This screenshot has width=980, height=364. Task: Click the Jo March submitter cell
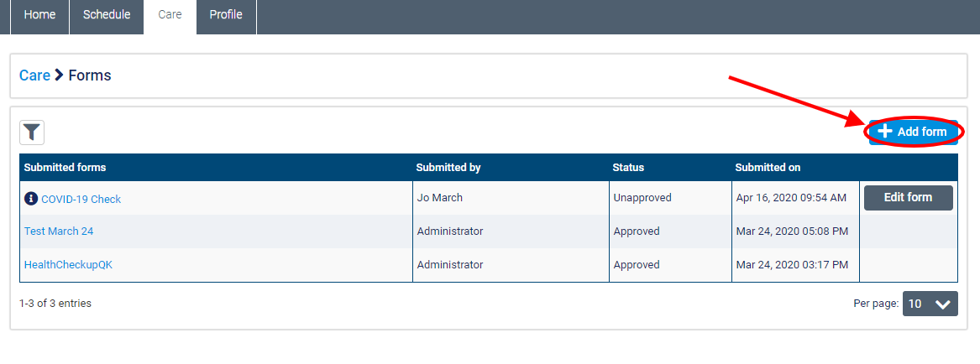(x=439, y=198)
